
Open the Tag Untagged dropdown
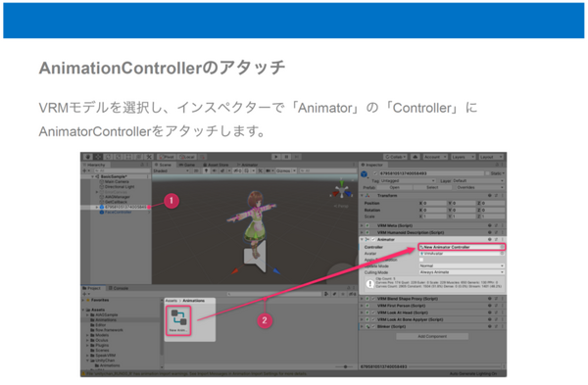408,180
